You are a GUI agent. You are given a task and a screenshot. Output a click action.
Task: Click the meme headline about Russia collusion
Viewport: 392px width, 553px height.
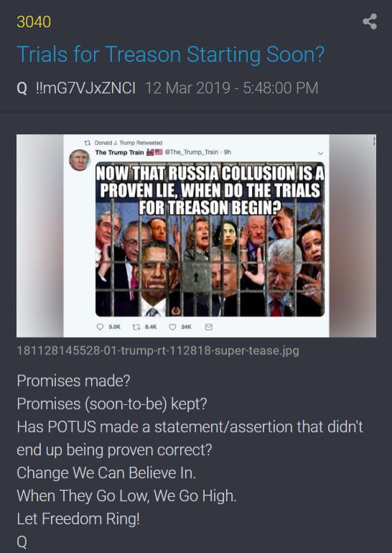[x=210, y=190]
